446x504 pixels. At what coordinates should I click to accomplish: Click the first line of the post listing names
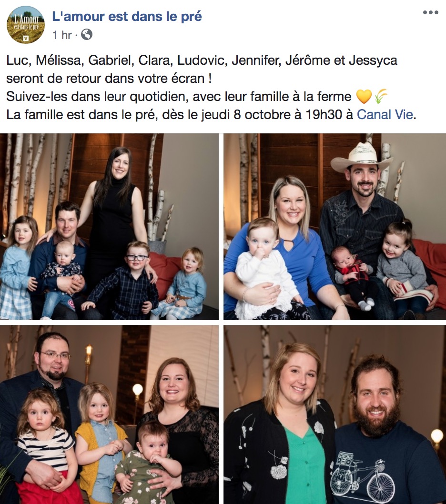tap(202, 60)
